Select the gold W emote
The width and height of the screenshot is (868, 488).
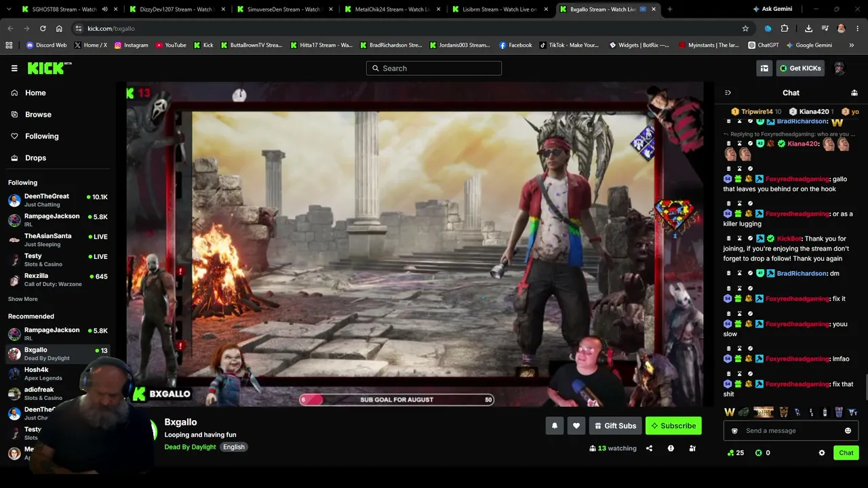[730, 412]
